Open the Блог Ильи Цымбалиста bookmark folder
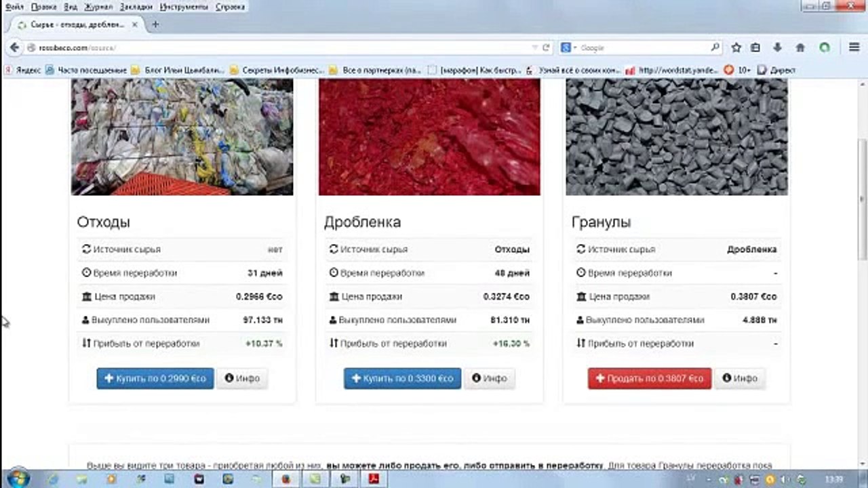 tap(178, 70)
